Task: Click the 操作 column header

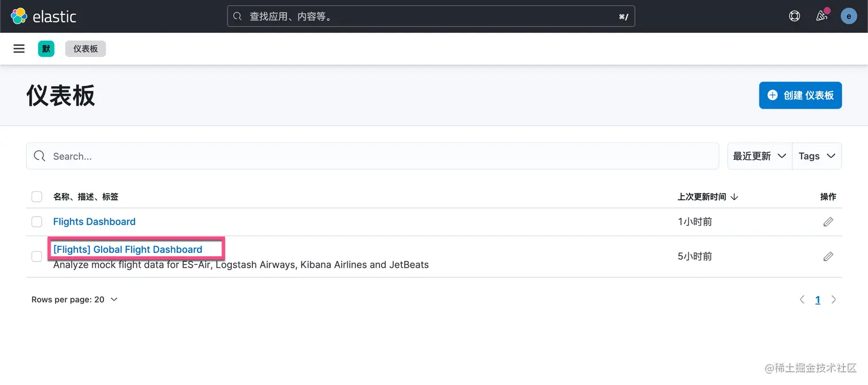Action: (x=828, y=197)
